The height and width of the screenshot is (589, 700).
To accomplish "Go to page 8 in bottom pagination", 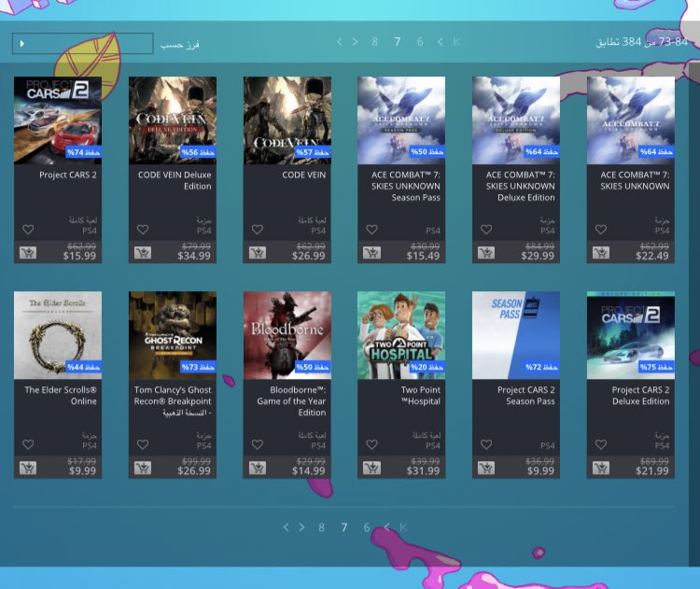I will (321, 527).
